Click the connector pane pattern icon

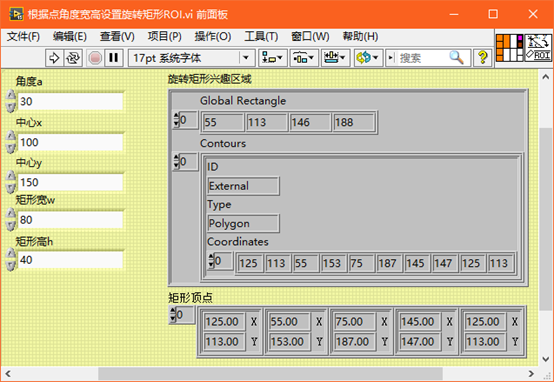pyautogui.click(x=509, y=48)
